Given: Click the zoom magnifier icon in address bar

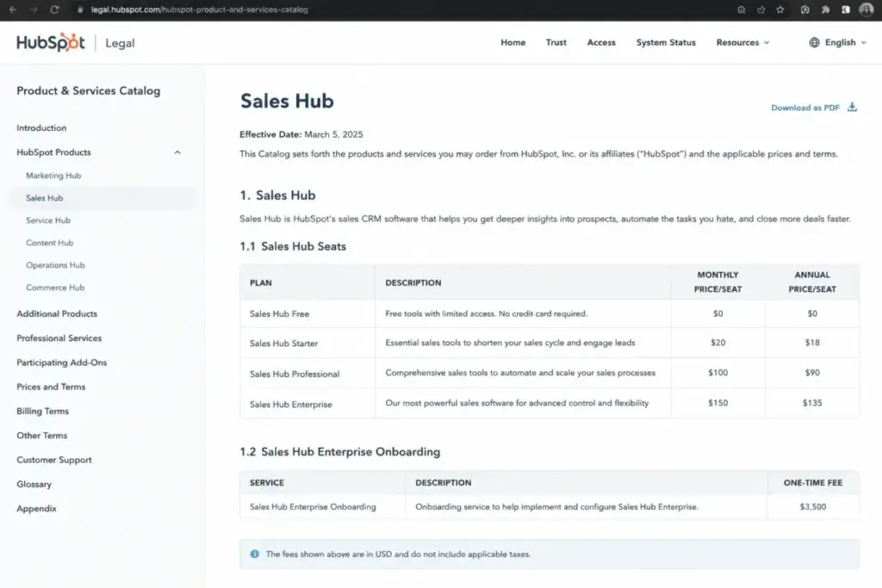Looking at the screenshot, I should [x=742, y=9].
